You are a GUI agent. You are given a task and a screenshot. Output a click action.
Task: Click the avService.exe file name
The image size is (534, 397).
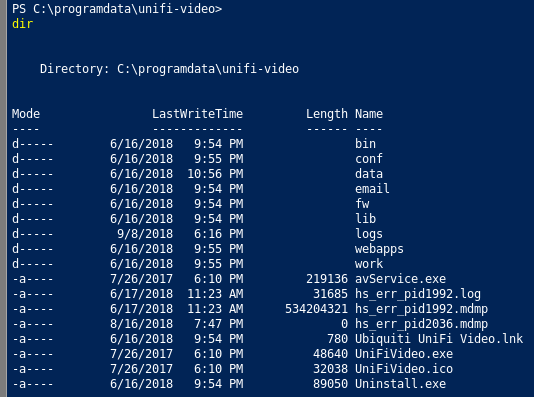(400, 279)
